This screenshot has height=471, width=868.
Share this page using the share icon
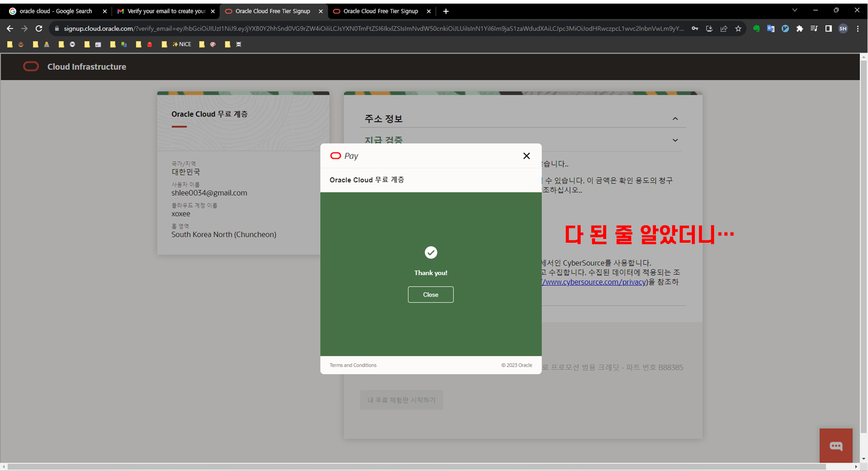(x=724, y=29)
